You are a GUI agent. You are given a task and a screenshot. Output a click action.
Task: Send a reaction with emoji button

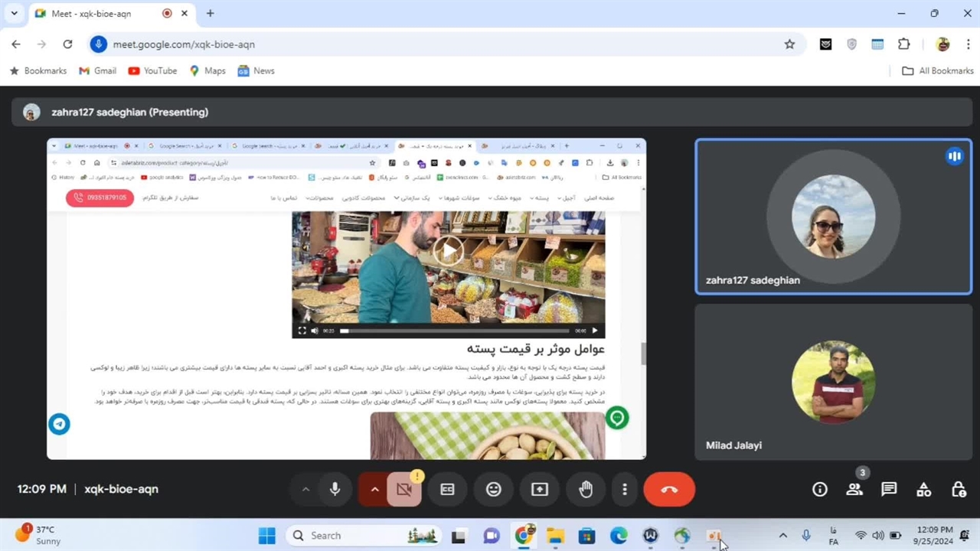[494, 490]
